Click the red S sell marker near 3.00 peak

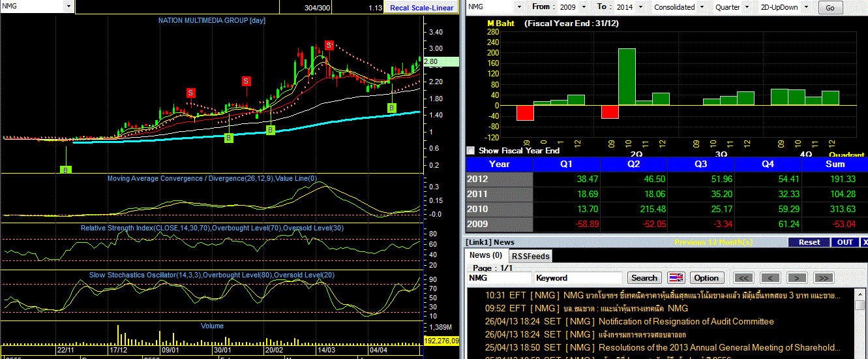pyautogui.click(x=329, y=45)
